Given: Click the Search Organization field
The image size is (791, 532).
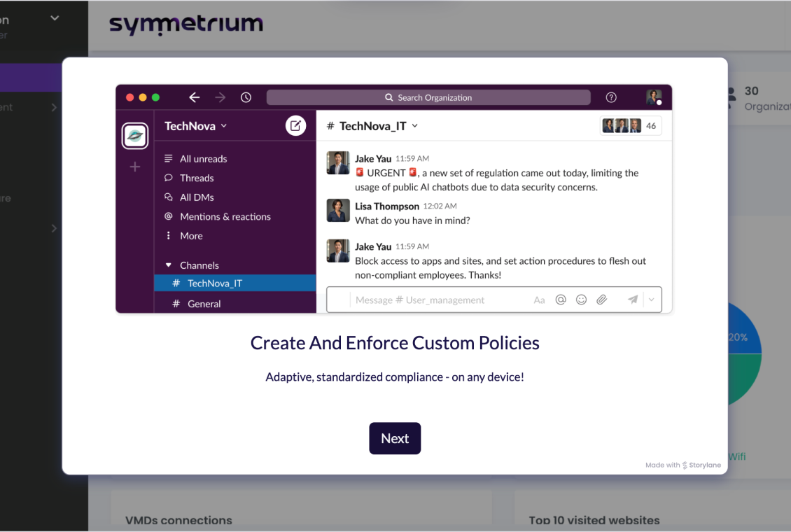Looking at the screenshot, I should 428,97.
